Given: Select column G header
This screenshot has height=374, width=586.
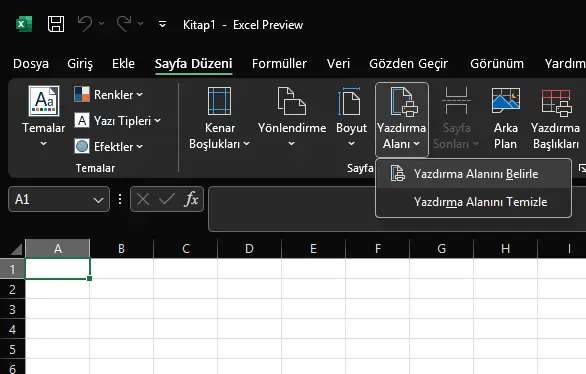Looking at the screenshot, I should click(x=441, y=248).
